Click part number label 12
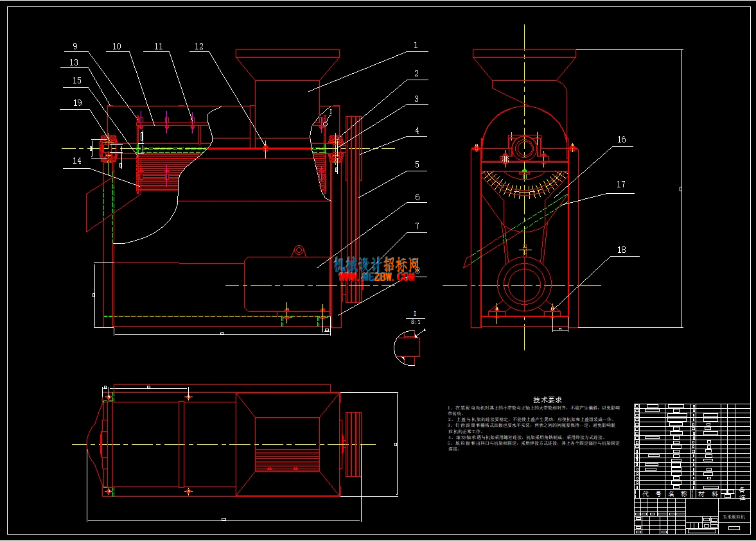756x541 pixels. pyautogui.click(x=199, y=46)
